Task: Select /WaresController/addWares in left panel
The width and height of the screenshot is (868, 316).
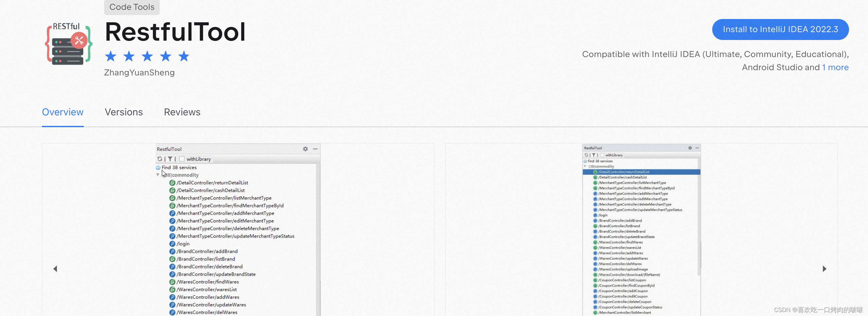Action: tap(208, 297)
